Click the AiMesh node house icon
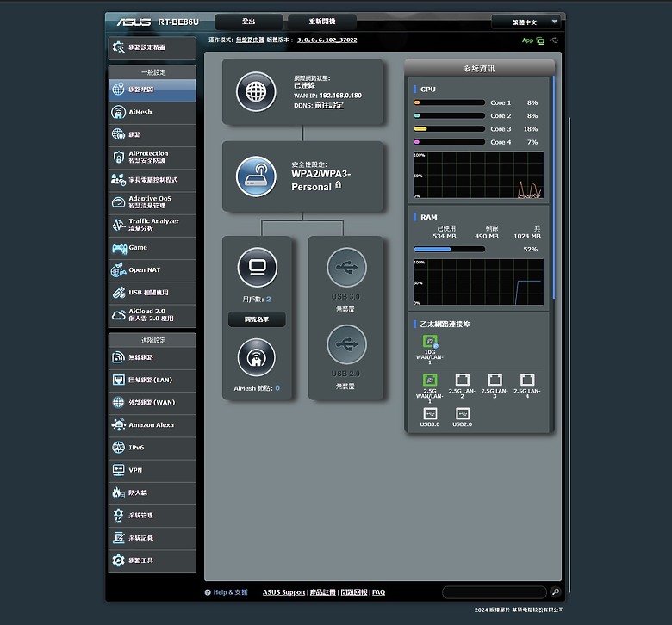672x625 pixels. click(256, 357)
